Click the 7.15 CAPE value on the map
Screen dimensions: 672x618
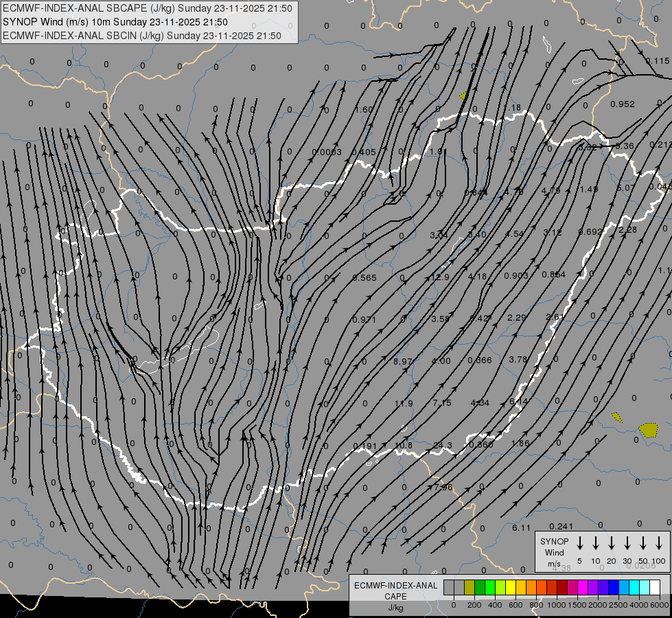point(442,402)
